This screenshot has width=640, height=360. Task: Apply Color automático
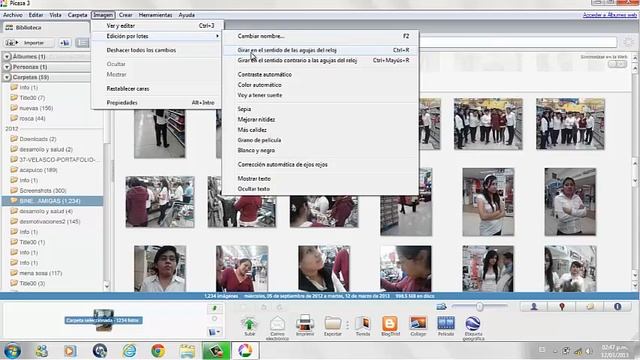(321, 85)
